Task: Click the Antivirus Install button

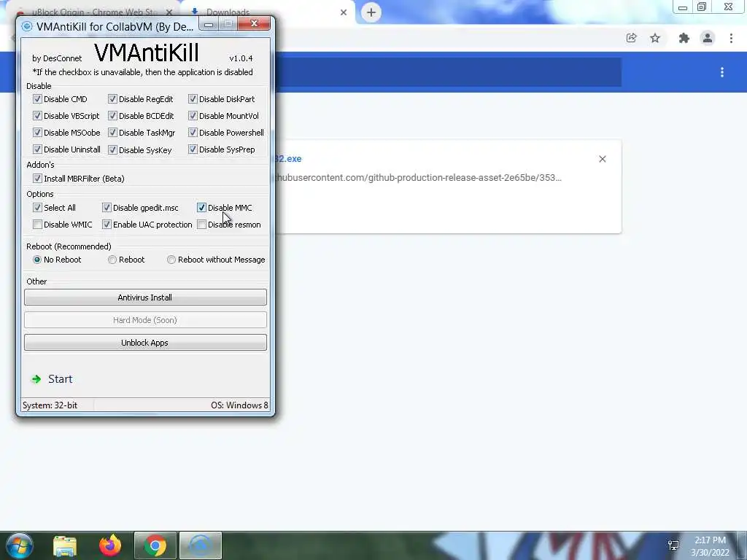Action: [145, 297]
